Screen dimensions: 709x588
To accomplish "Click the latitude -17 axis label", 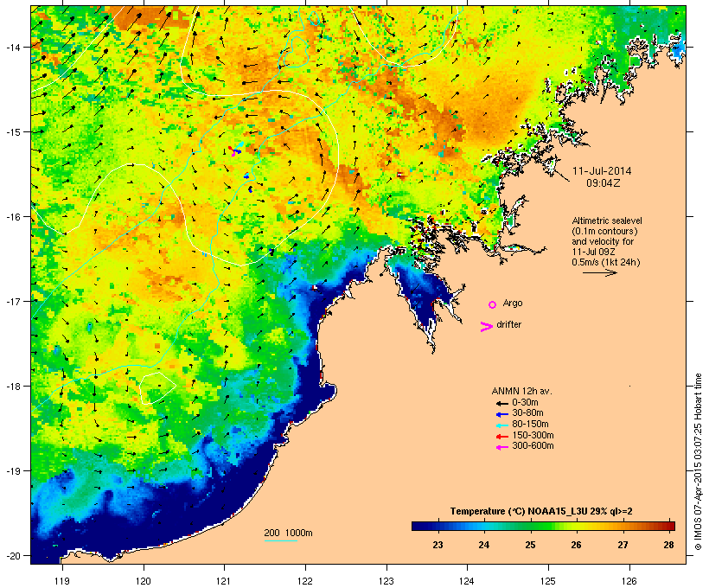I will point(13,301).
